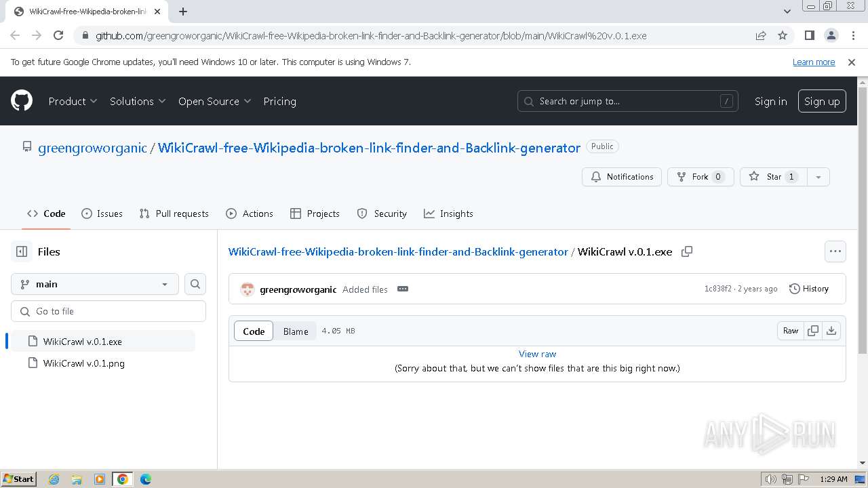Open the Windows Start menu
This screenshot has height=488, width=868.
coord(19,479)
